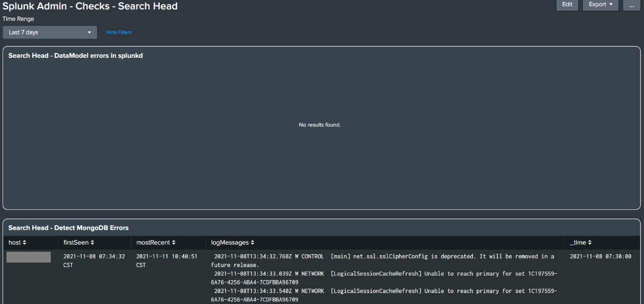Screen dimensions: 644x304
Task: Select mostRecent value 2021-11-11 10:40:51 CST
Action: tap(167, 261)
